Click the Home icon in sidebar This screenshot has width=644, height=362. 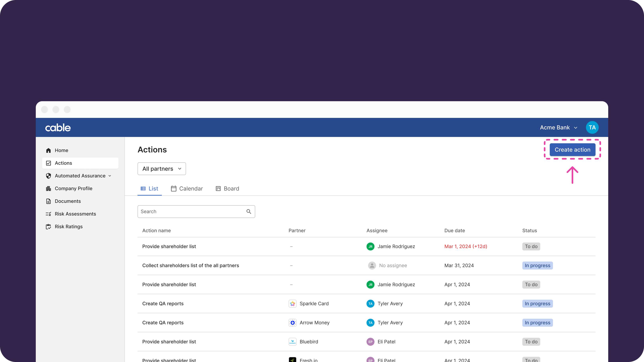click(48, 150)
